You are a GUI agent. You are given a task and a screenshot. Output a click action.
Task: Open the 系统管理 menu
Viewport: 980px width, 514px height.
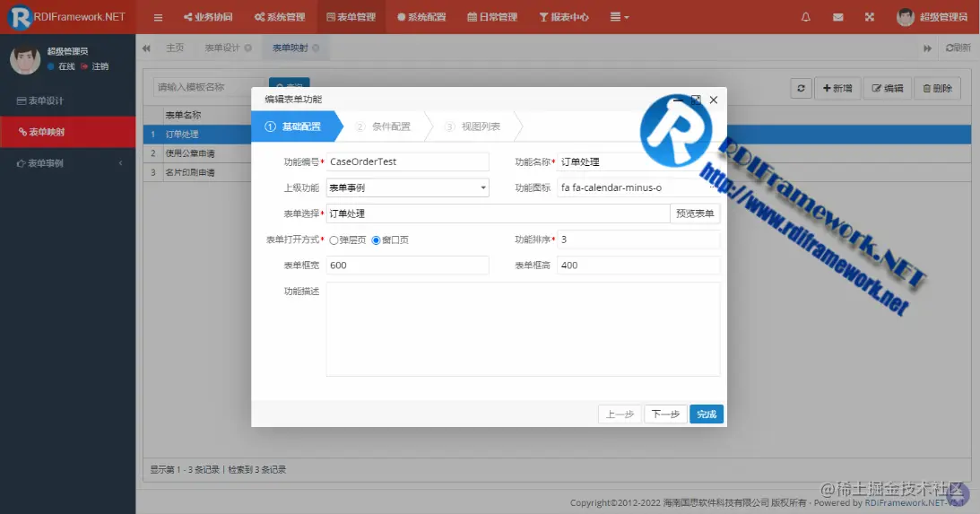click(280, 17)
